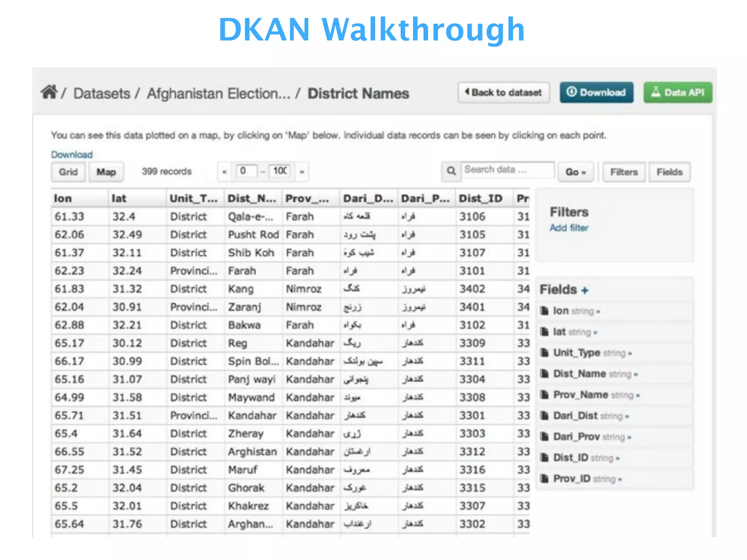The width and height of the screenshot is (747, 560).
Task: Click the Go search button
Action: [576, 172]
